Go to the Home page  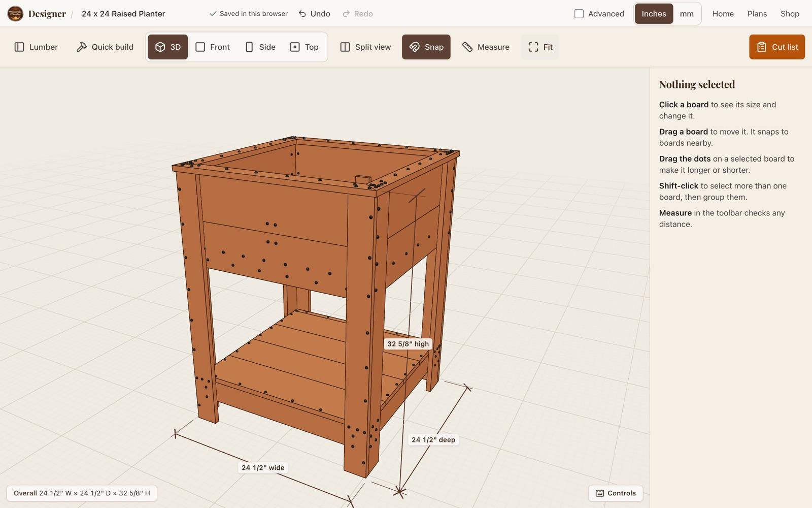click(723, 14)
